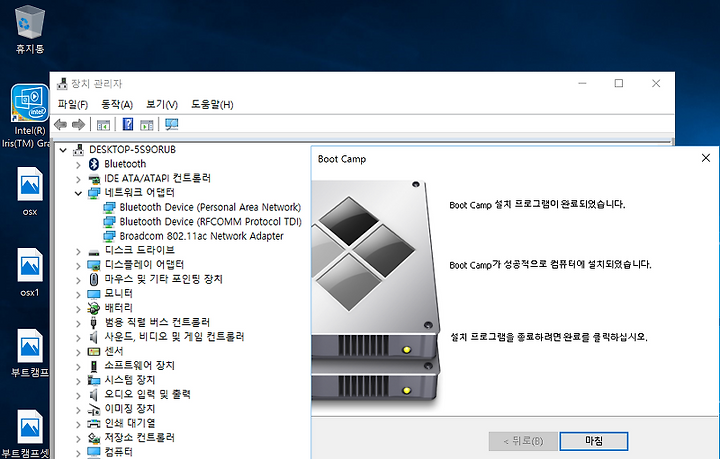
Task: Click the mouse icon for 마우스 및 기타 포인팅 장치
Action: click(94, 279)
